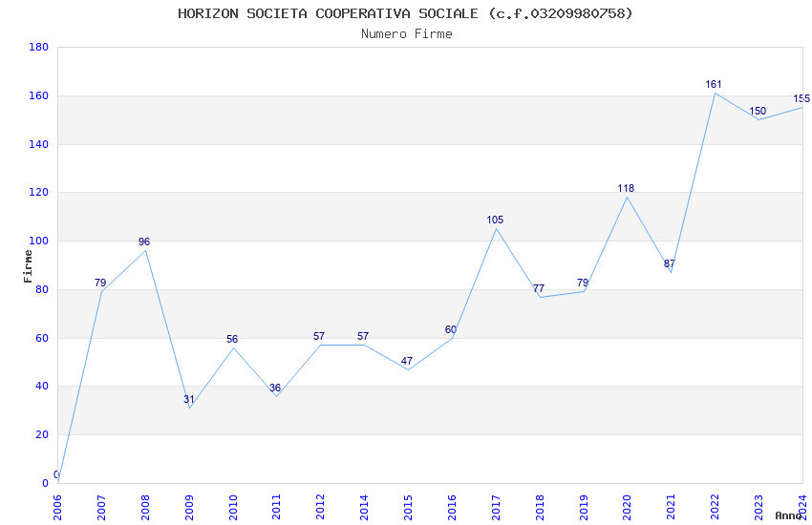Screen dimensions: 812x525
Task: Click the Anno axis title
Action: coord(788,515)
